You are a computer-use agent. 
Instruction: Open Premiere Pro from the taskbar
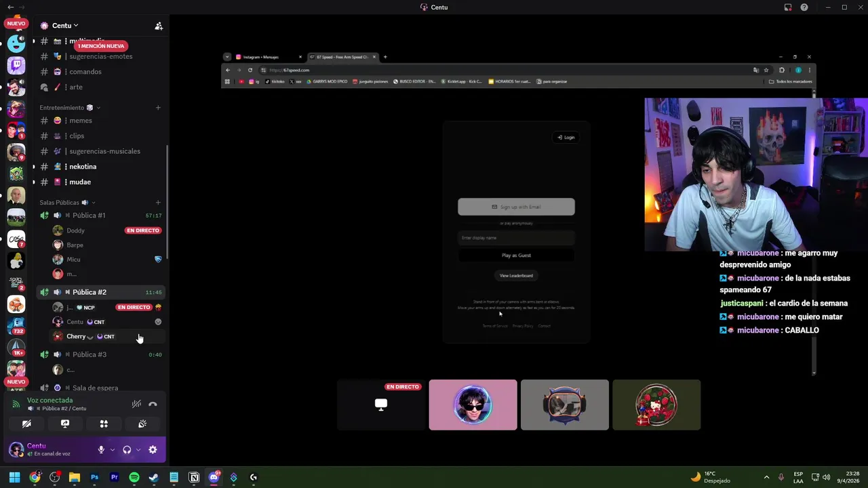pyautogui.click(x=114, y=477)
